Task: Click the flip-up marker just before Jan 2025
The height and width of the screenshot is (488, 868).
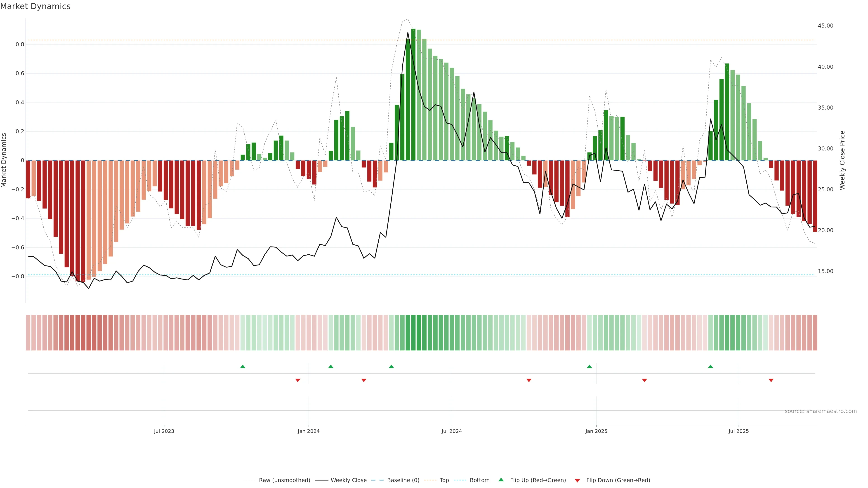Action: 589,366
